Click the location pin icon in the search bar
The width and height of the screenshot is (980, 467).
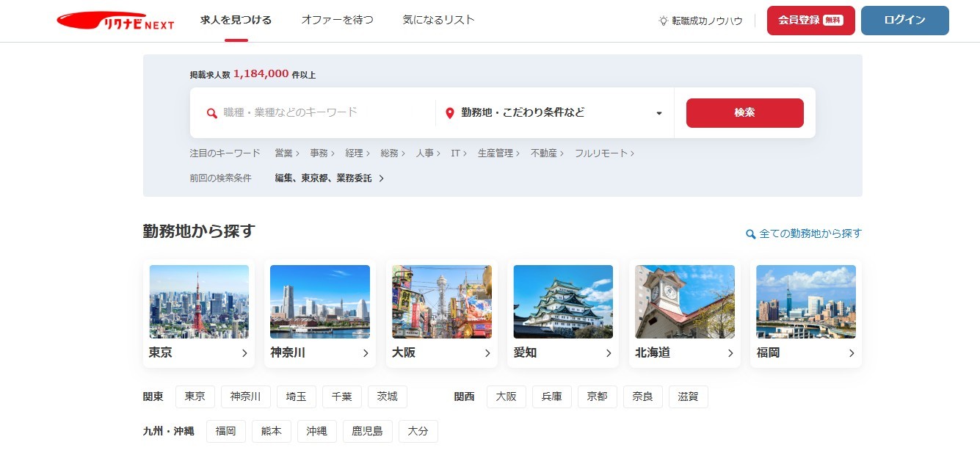pyautogui.click(x=451, y=112)
